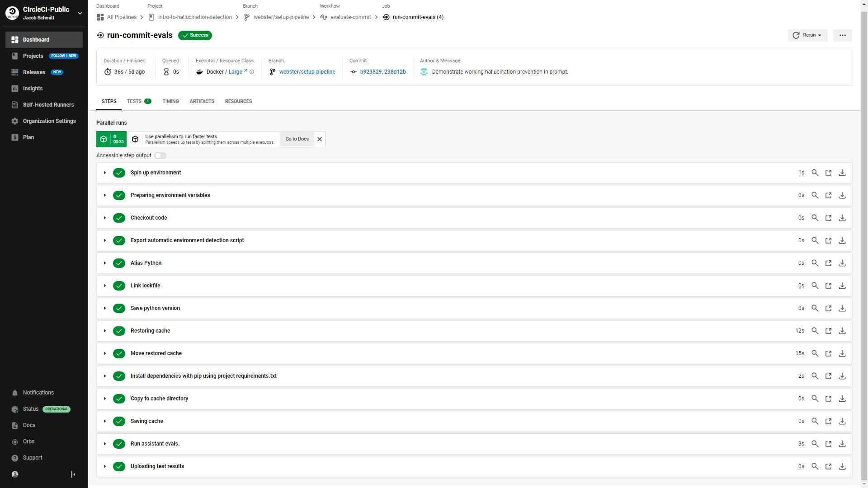Open the commit link b923829, 238d12b

pos(382,71)
